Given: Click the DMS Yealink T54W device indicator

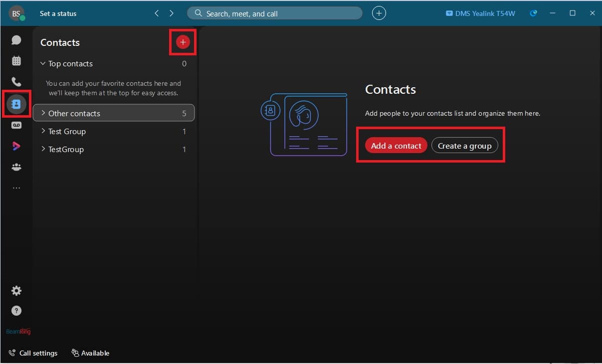Looking at the screenshot, I should click(x=480, y=13).
